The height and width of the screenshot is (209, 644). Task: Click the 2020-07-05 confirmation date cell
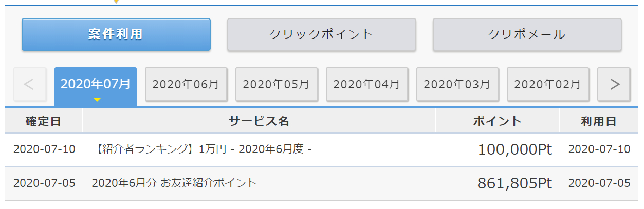point(44,183)
